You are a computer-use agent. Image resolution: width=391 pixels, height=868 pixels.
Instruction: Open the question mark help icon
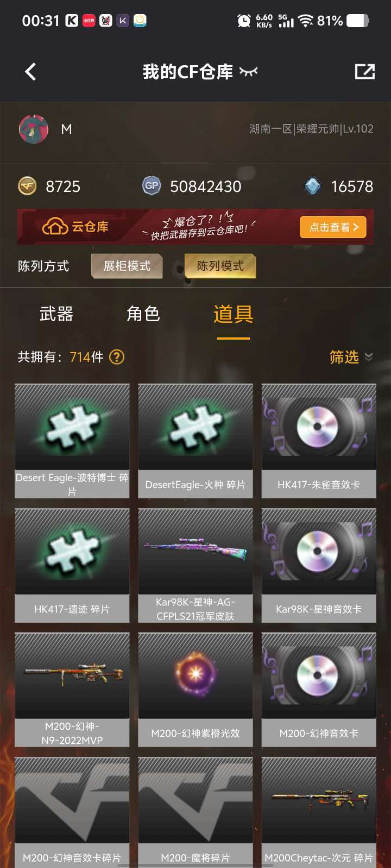(117, 357)
